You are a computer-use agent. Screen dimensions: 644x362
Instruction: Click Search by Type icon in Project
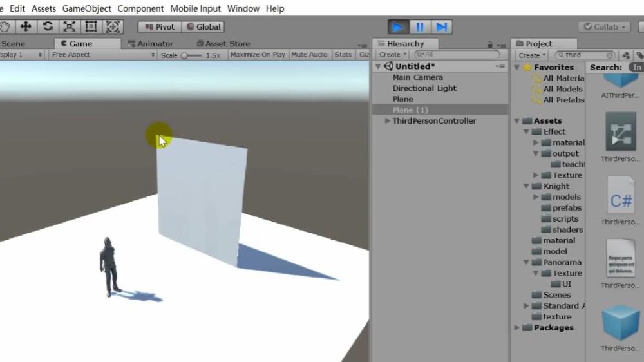[626, 55]
